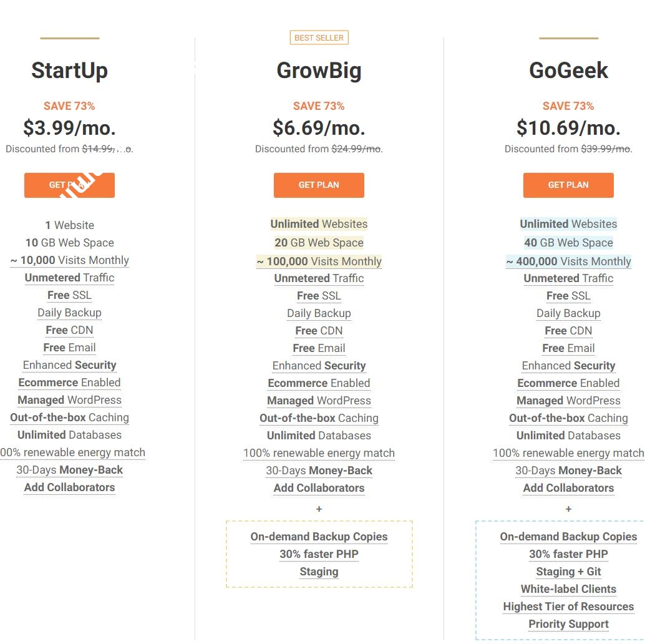Viewport: 645px width, 644px height.
Task: Click the 'White-label Clients' feature
Action: tap(568, 589)
